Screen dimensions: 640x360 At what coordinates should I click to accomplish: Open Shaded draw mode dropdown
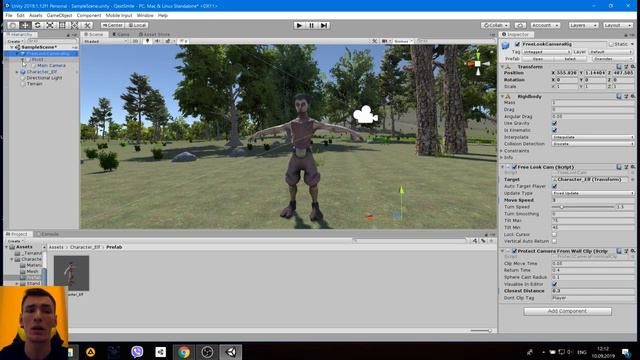(x=106, y=41)
